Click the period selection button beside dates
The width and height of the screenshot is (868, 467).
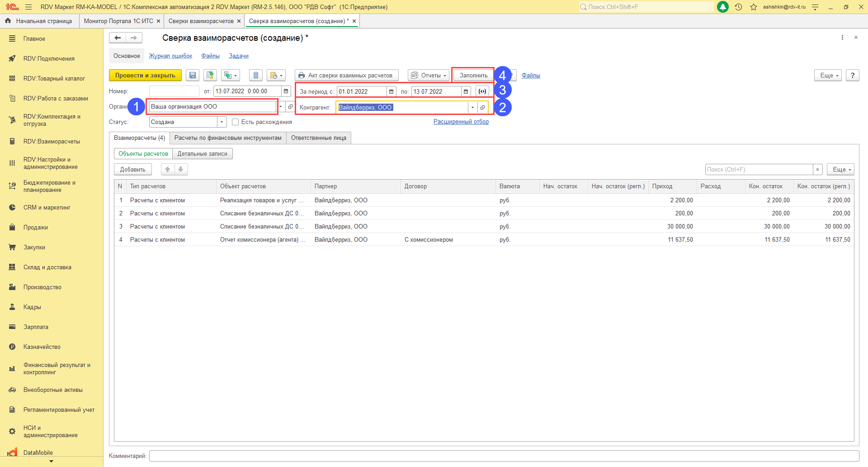pos(482,91)
